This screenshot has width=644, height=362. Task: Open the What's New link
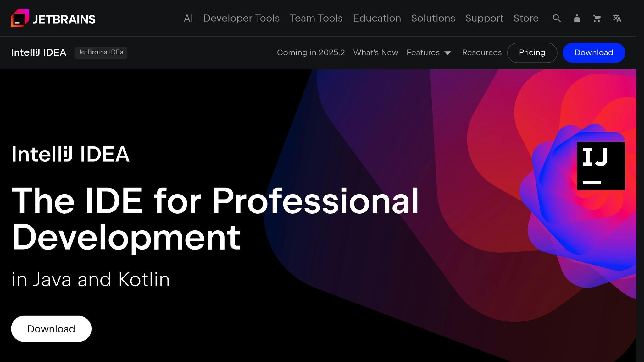point(375,52)
